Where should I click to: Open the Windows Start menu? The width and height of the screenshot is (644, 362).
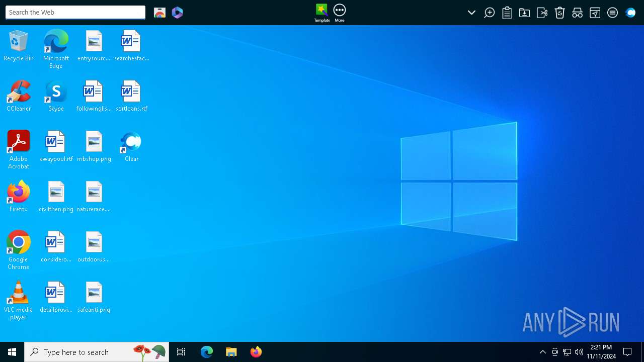[x=12, y=352]
